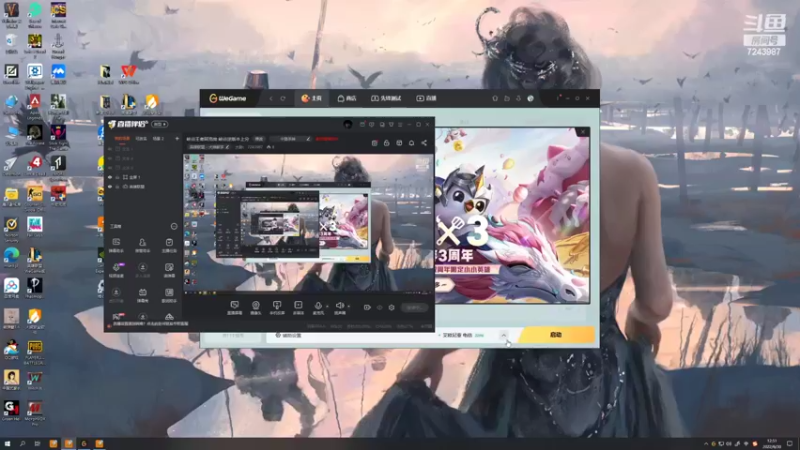Collapse the toolbox section circle icon
Viewport: 800px width, 450px height.
click(x=174, y=226)
